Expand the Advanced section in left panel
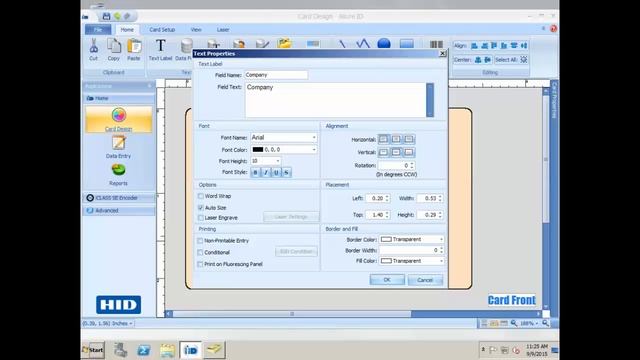 [x=119, y=211]
